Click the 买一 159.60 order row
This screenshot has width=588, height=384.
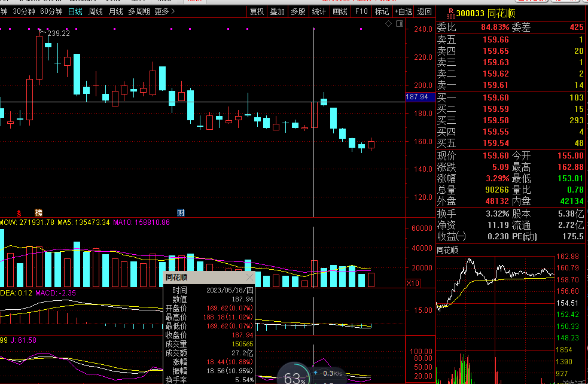(510, 97)
